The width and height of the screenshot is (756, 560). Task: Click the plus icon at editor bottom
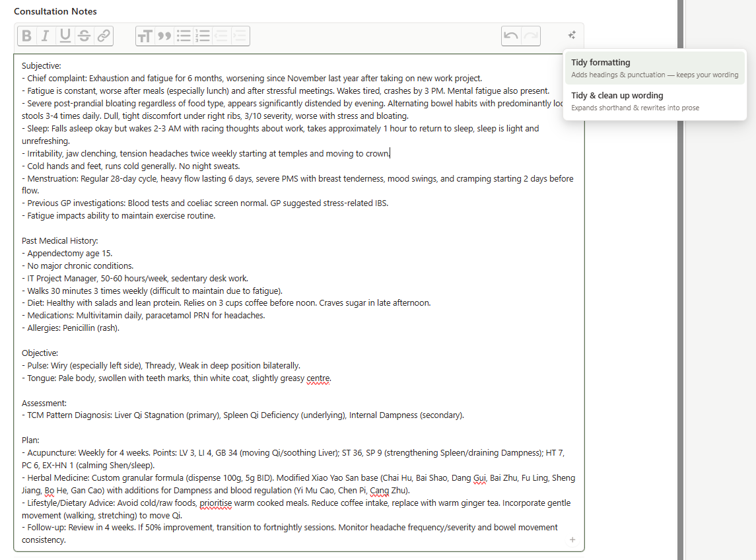[572, 540]
